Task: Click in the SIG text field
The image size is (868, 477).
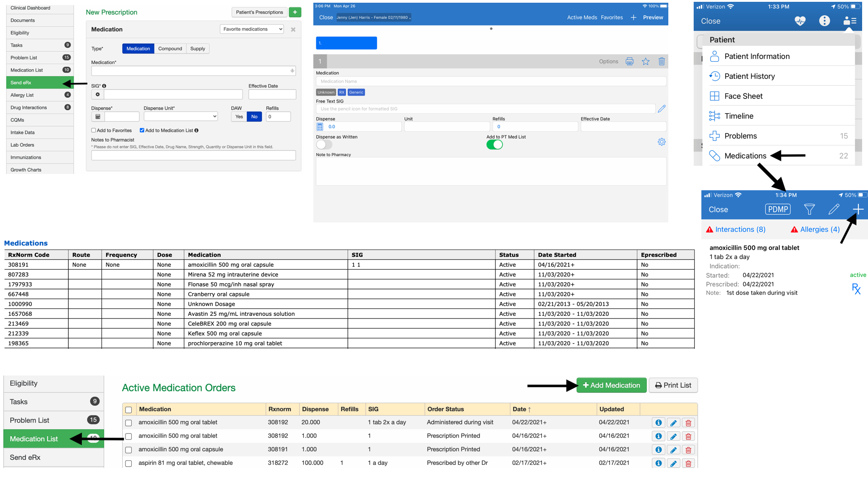Action: coord(173,95)
